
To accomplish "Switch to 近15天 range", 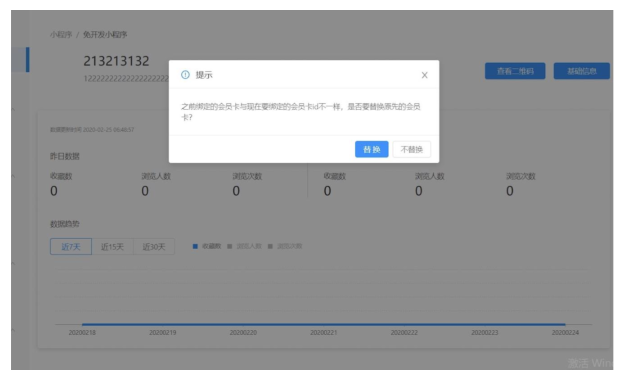I will pyautogui.click(x=112, y=246).
